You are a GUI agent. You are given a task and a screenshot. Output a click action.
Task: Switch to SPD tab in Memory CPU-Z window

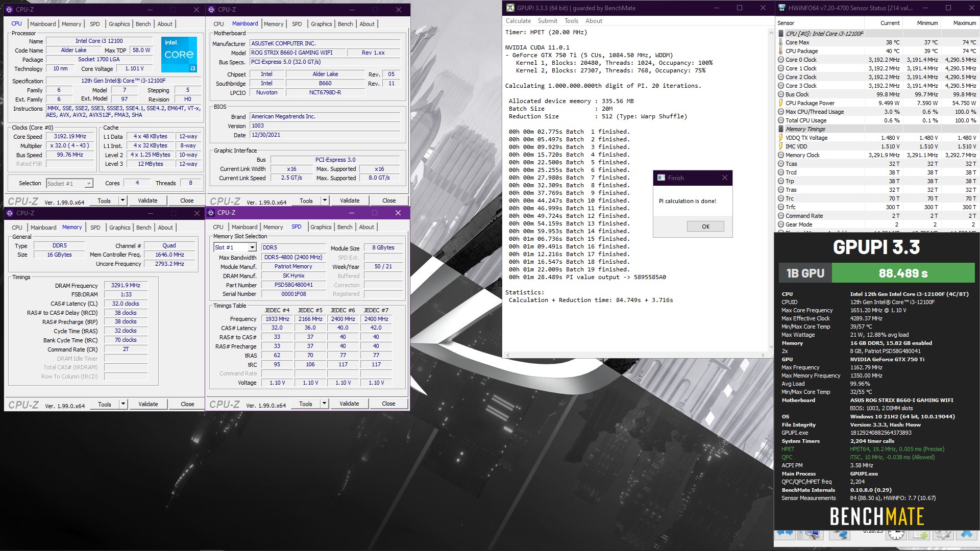95,228
